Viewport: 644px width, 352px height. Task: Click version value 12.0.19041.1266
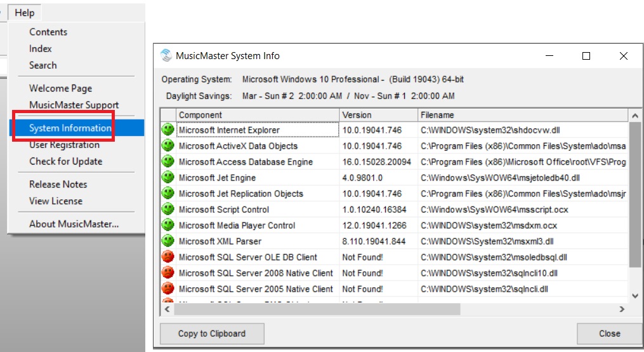tap(374, 226)
